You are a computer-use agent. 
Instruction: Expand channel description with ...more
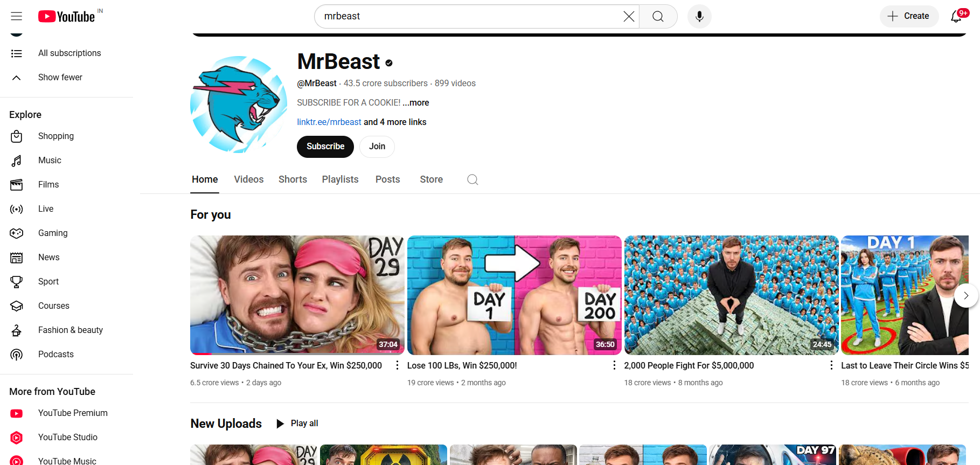pos(416,103)
